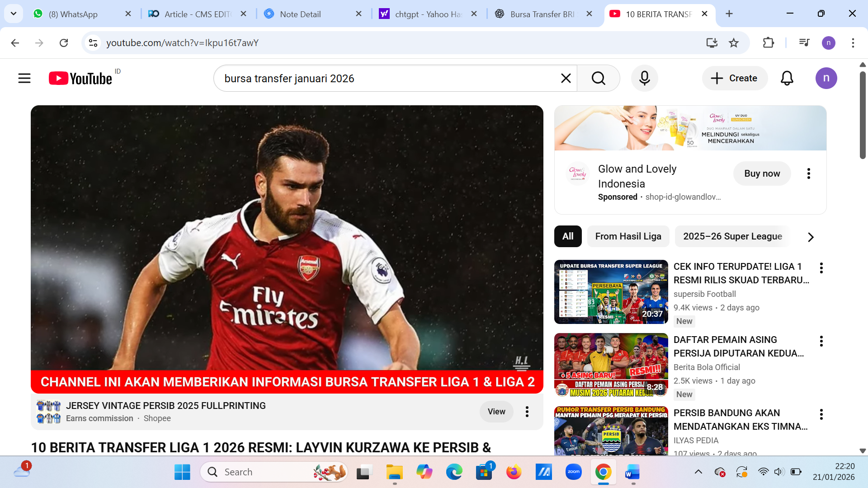Screen dimensions: 868x488
Task: Open File Explorer from the taskbar
Action: click(394, 472)
